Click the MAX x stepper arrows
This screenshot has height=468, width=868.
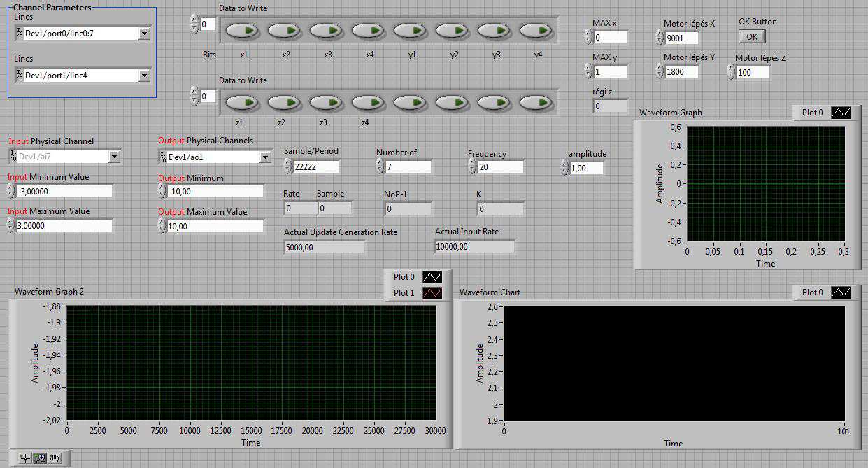point(588,36)
